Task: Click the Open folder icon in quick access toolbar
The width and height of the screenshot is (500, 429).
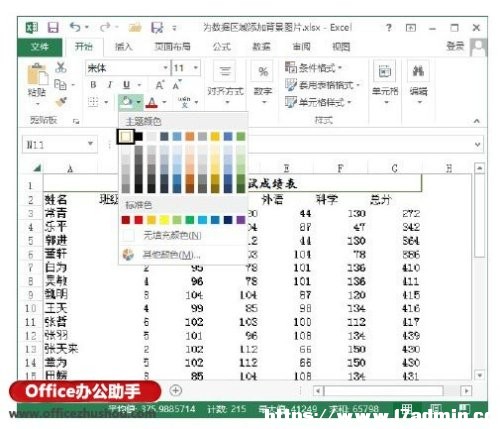Action: coord(135,27)
